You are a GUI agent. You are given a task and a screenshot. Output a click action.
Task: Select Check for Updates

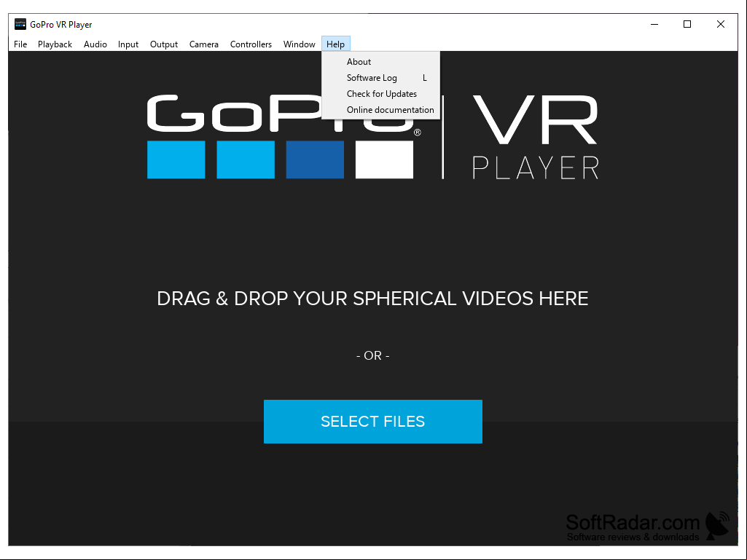pyautogui.click(x=380, y=94)
